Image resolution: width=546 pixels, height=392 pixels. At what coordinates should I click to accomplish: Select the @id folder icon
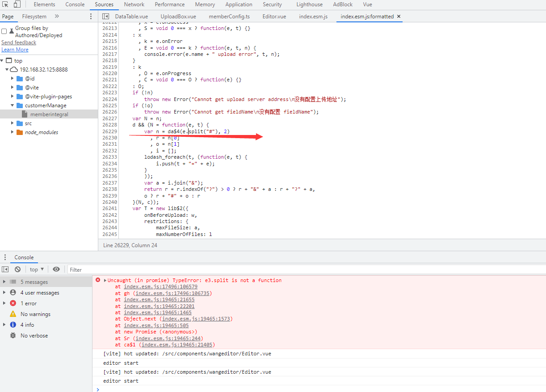[x=20, y=79]
